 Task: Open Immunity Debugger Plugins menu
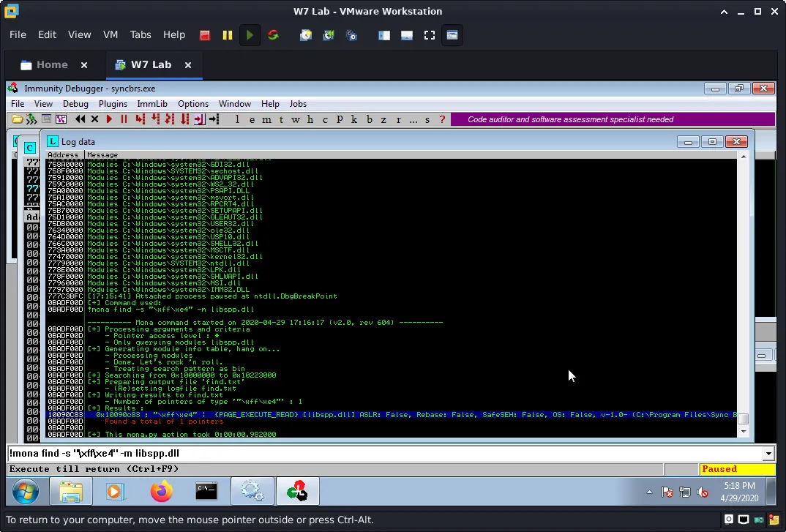coord(113,104)
